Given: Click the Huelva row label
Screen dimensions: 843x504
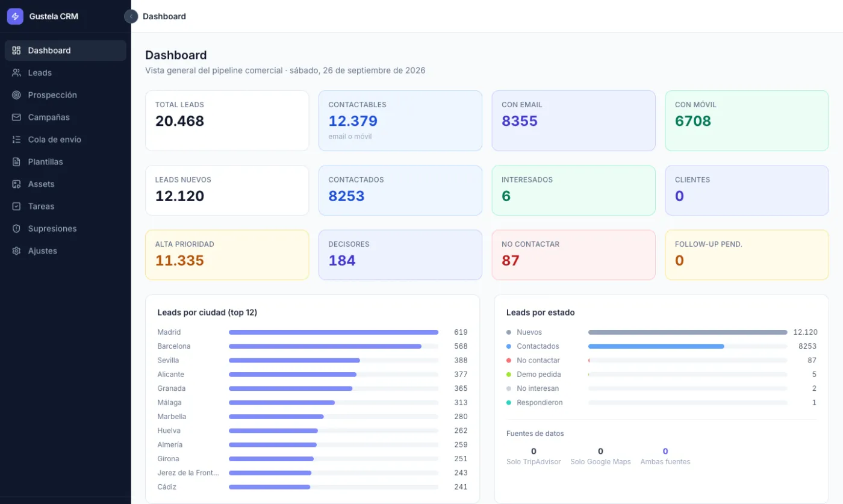Looking at the screenshot, I should (x=169, y=431).
